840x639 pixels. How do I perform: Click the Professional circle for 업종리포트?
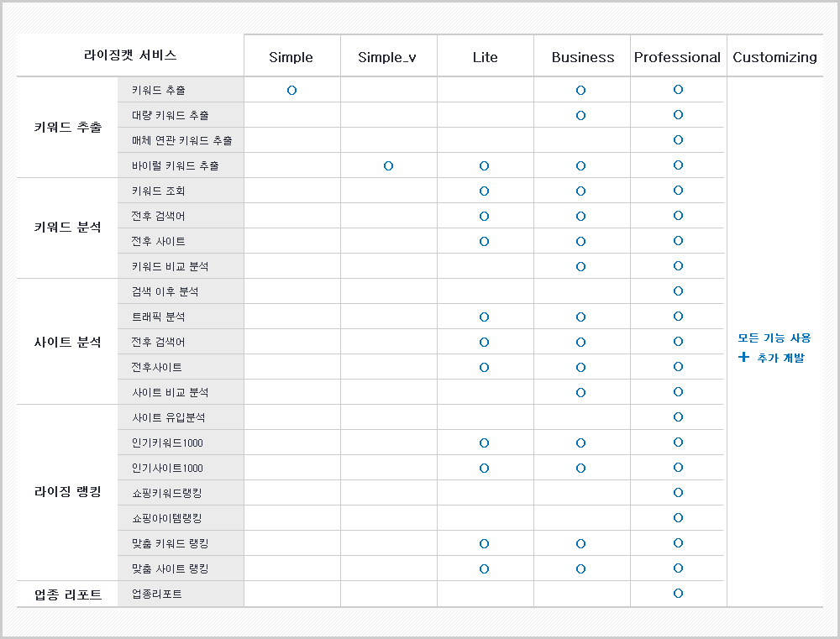[x=678, y=593]
